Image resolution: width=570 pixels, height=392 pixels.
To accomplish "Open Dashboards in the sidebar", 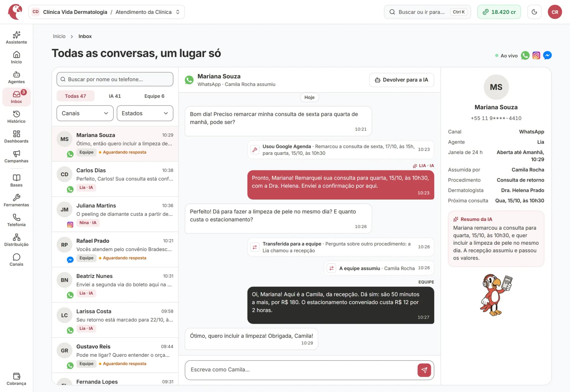I will click(16, 137).
